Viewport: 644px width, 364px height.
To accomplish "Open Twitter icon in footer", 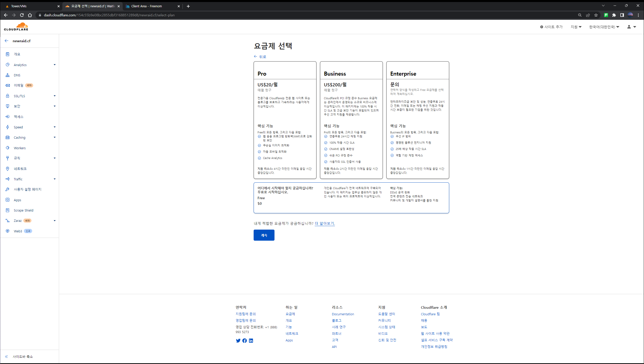I will pyautogui.click(x=238, y=341).
